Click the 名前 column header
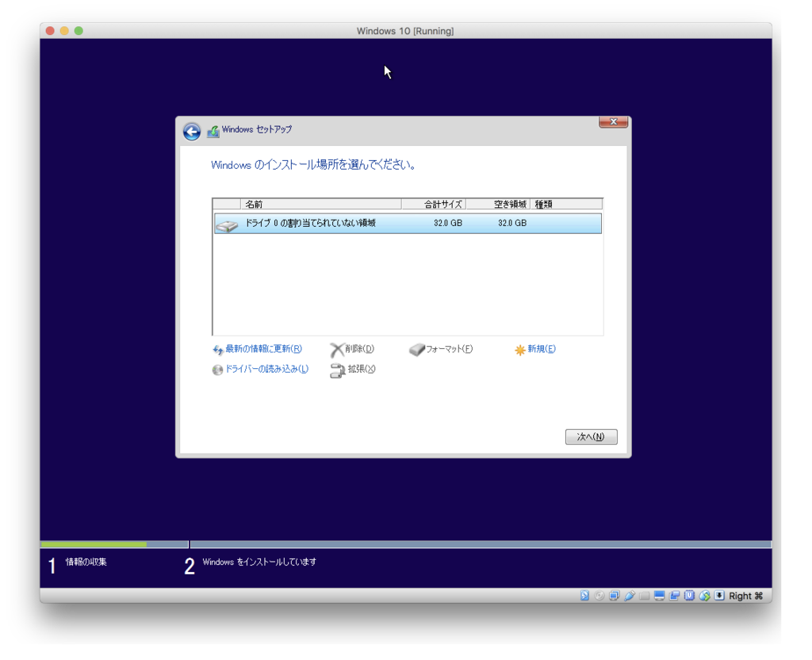 (x=320, y=204)
